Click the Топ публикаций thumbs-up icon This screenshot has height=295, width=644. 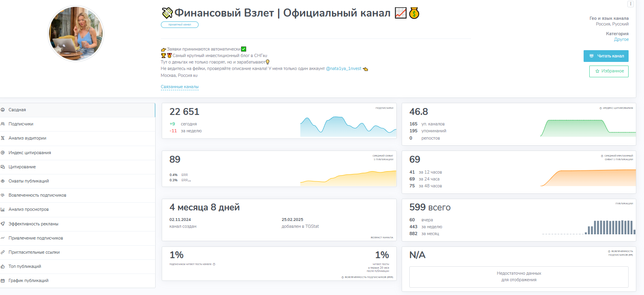coord(3,266)
